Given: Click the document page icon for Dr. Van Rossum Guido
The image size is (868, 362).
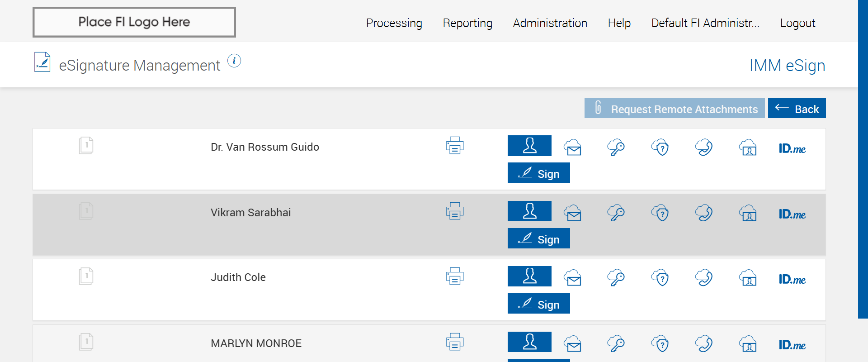Looking at the screenshot, I should (x=86, y=146).
